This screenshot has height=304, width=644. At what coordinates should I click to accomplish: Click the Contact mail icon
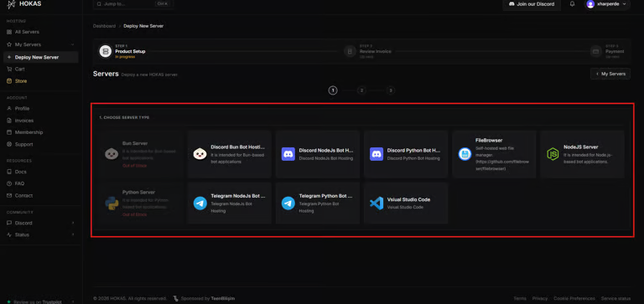pyautogui.click(x=9, y=196)
